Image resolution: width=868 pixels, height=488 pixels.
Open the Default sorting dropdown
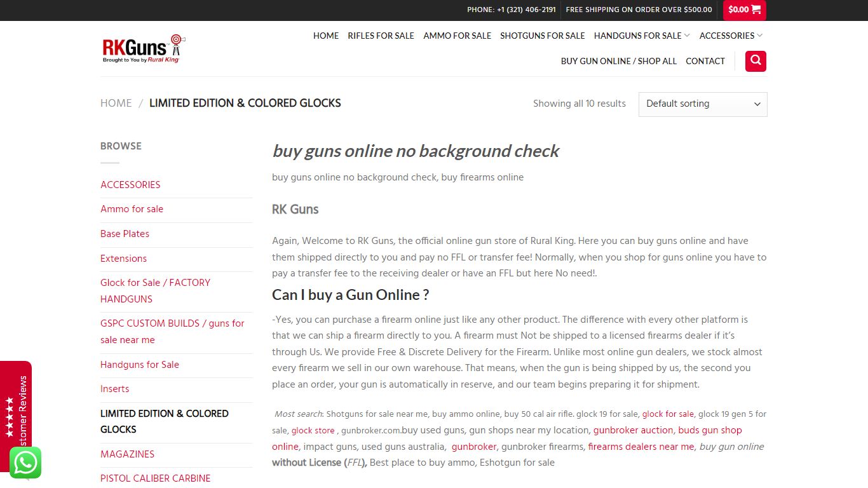(703, 104)
